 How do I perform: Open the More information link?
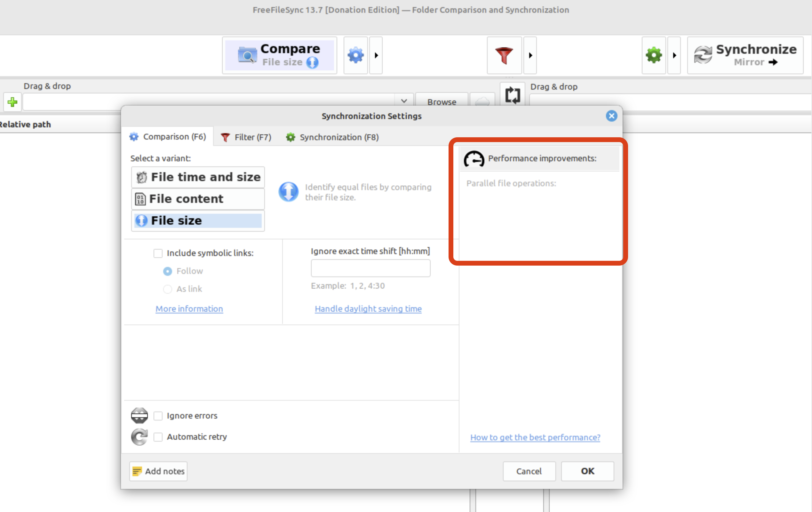[189, 308]
